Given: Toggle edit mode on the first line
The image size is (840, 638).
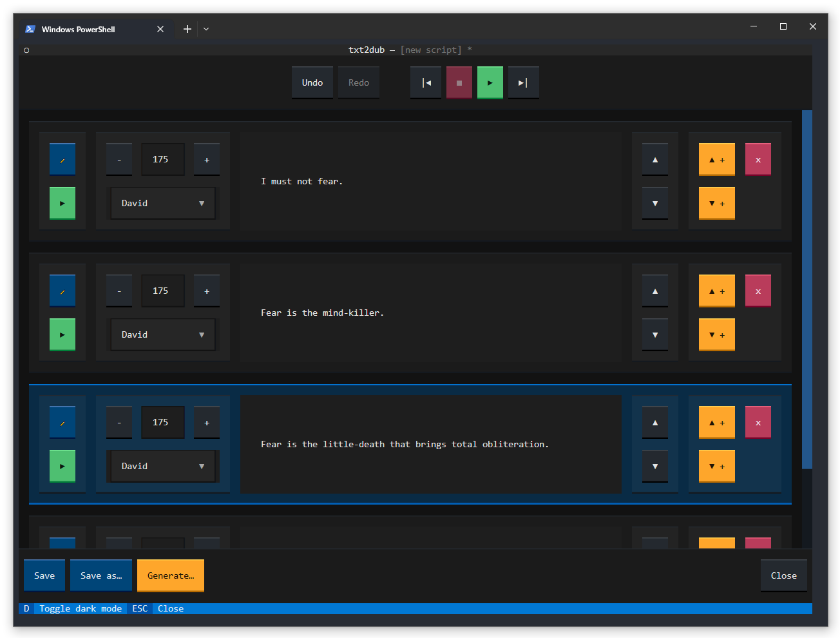Looking at the screenshot, I should 62,159.
